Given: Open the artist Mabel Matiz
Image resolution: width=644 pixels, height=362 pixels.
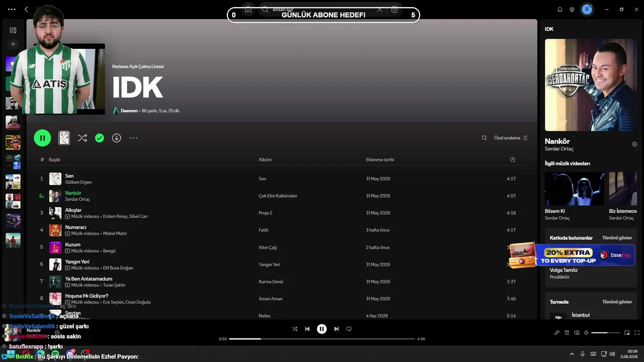Looking at the screenshot, I should pos(115,234).
